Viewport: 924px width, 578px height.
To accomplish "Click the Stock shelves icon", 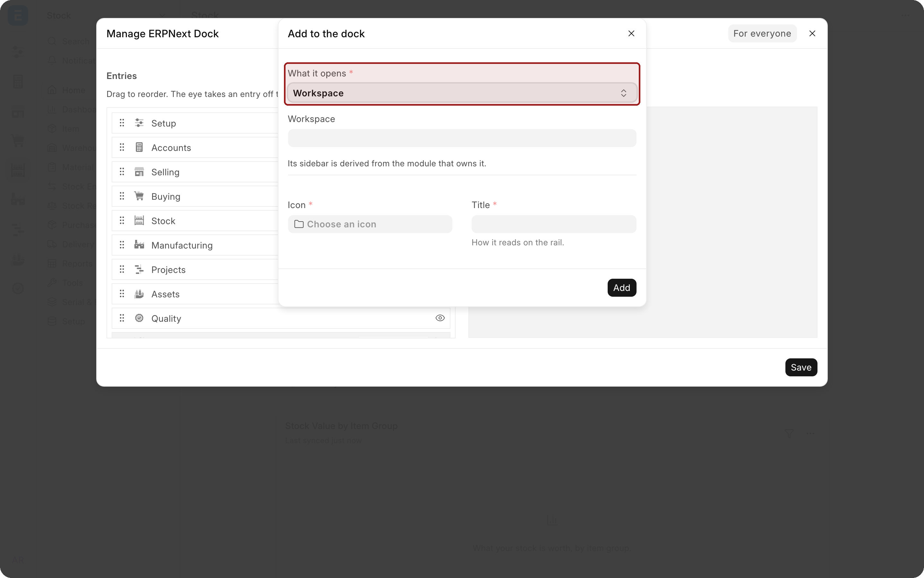I will pyautogui.click(x=139, y=221).
